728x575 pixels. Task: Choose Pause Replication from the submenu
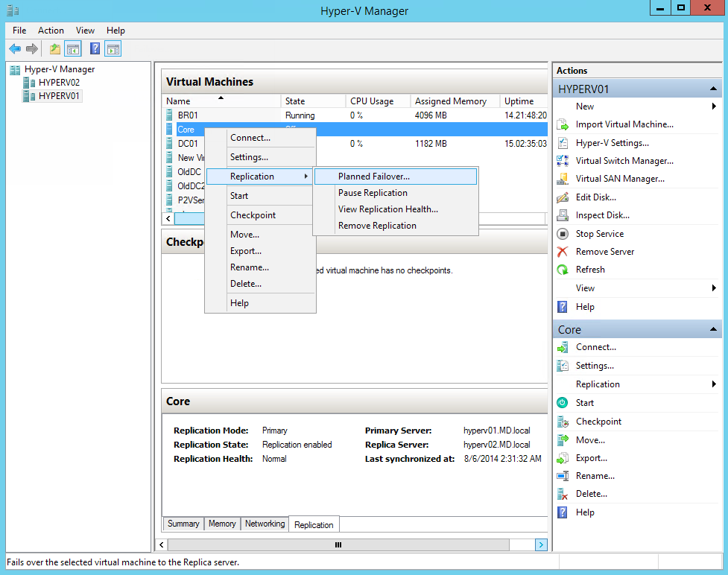coord(396,193)
